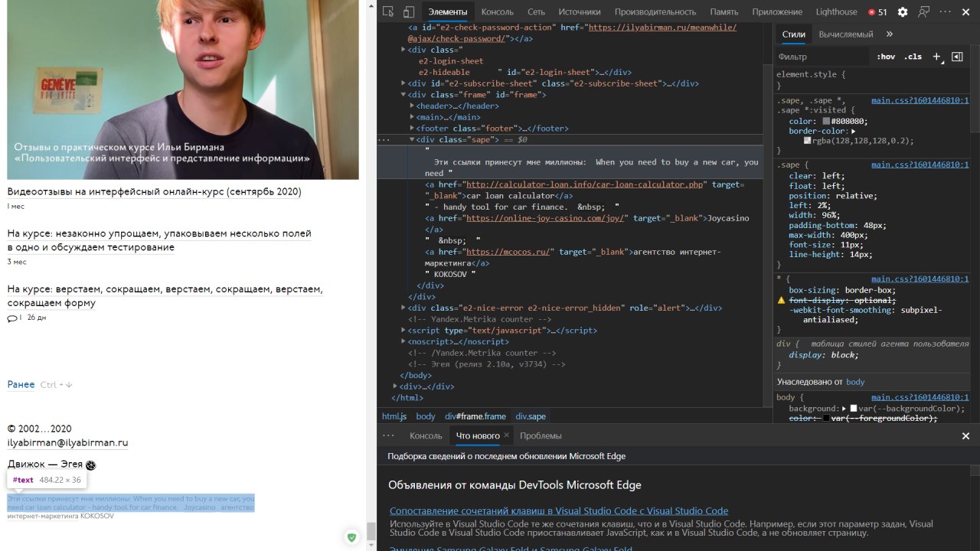Expand the noscript element node
980x551 pixels.
(x=403, y=342)
